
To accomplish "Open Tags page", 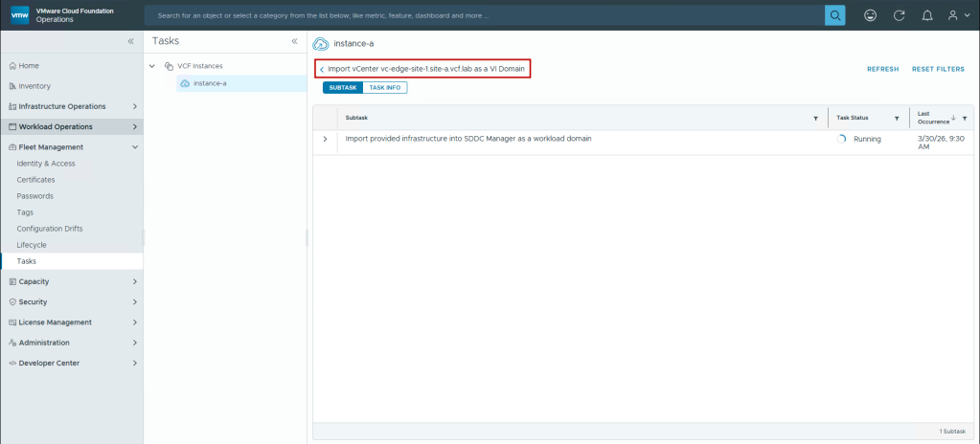I will [x=25, y=212].
